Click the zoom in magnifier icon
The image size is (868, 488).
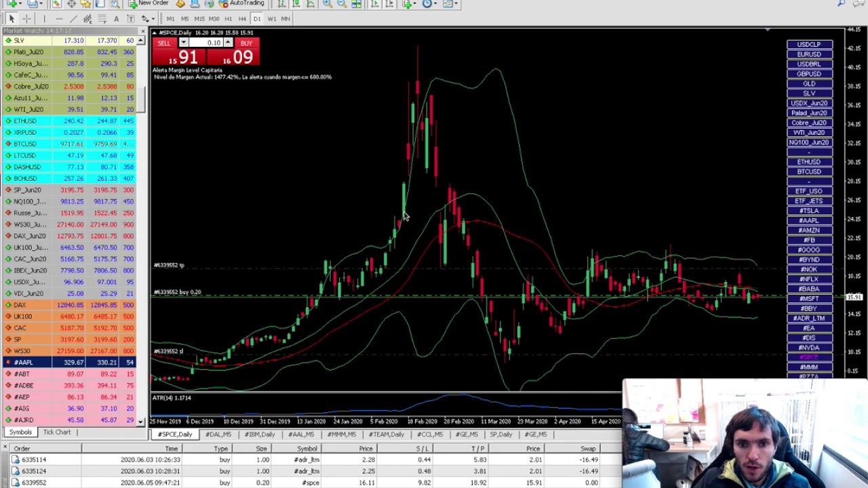[x=327, y=3]
